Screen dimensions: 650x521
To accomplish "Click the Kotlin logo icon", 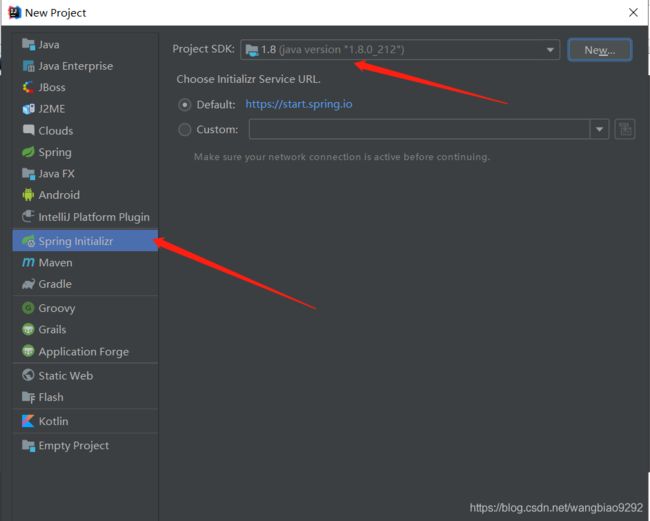I will click(28, 421).
